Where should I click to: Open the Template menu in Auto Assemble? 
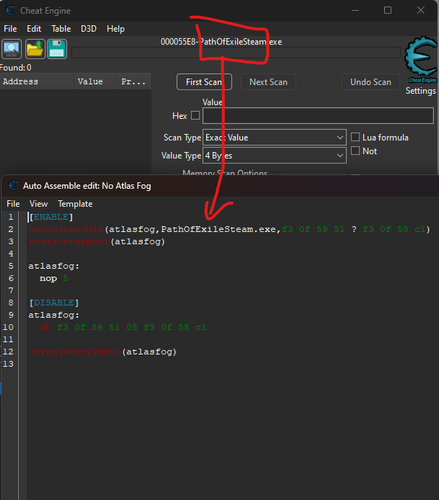[x=75, y=204]
